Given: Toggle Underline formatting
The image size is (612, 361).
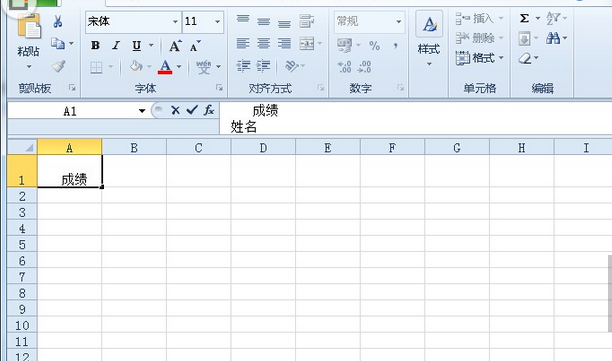Looking at the screenshot, I should coord(136,46).
